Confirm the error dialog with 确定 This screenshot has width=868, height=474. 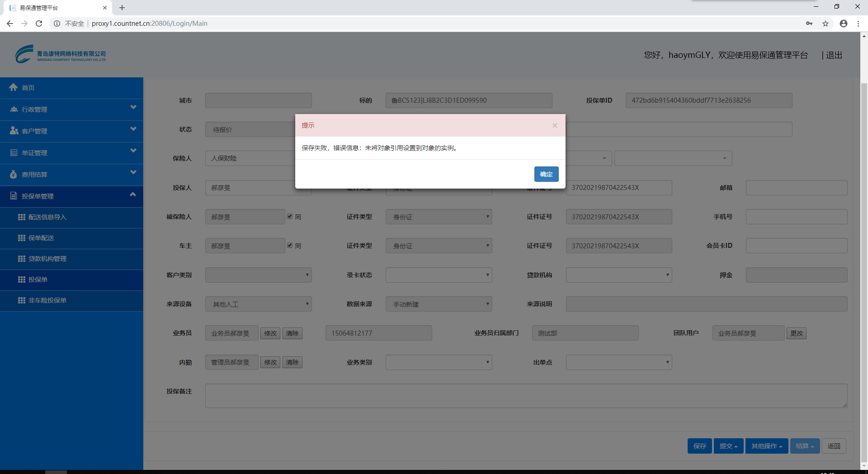pos(546,174)
